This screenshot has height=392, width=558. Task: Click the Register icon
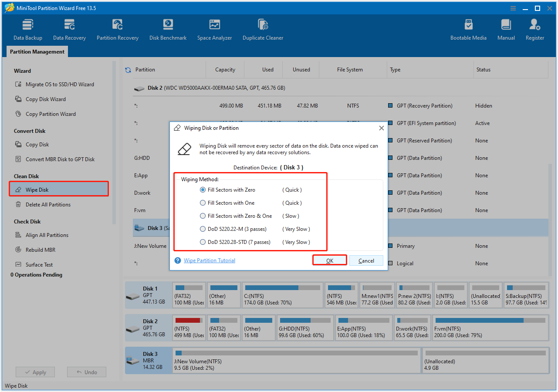534,28
